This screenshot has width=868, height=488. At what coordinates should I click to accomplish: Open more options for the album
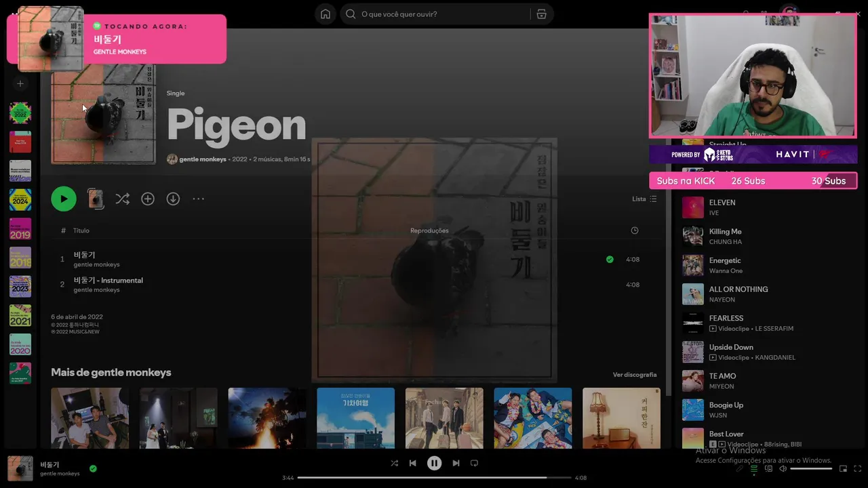[198, 199]
